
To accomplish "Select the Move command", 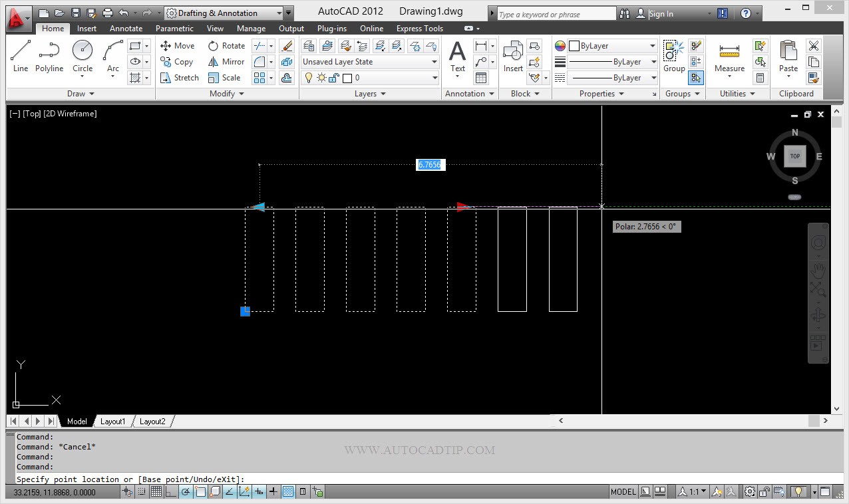I will 177,45.
